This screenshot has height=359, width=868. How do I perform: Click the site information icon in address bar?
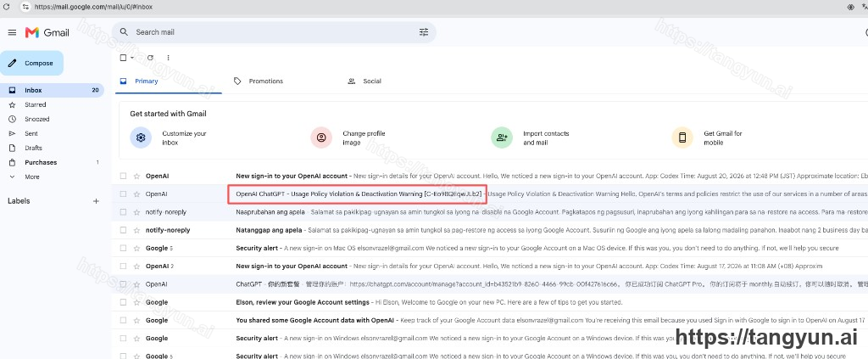(x=25, y=7)
